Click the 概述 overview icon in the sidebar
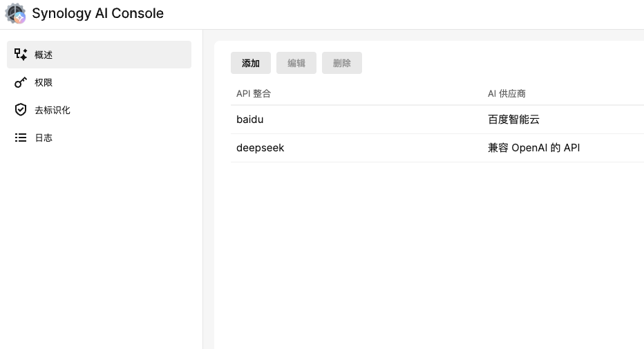Image resolution: width=644 pixels, height=349 pixels. click(21, 55)
